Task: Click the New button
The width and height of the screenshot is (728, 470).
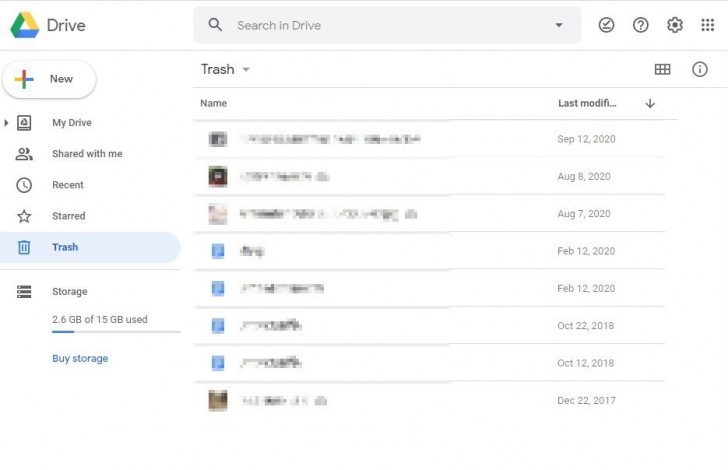Action: (49, 79)
